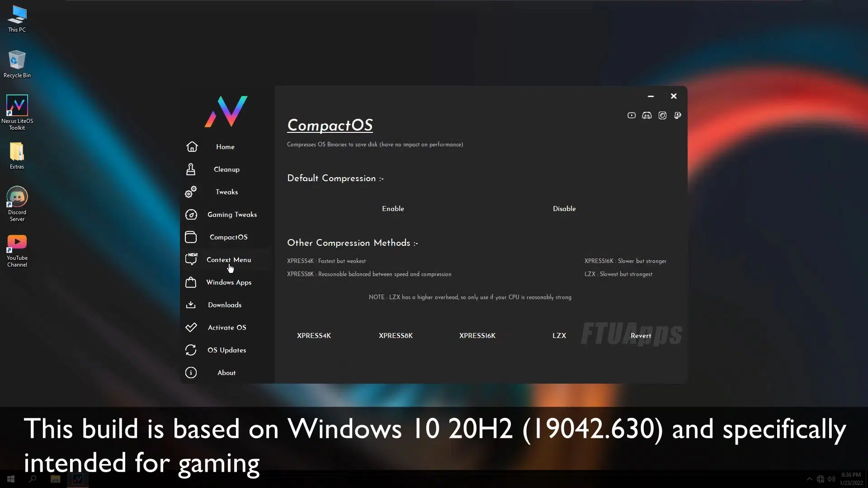The image size is (868, 488).
Task: Click the Context Menu section icon
Action: click(x=191, y=259)
